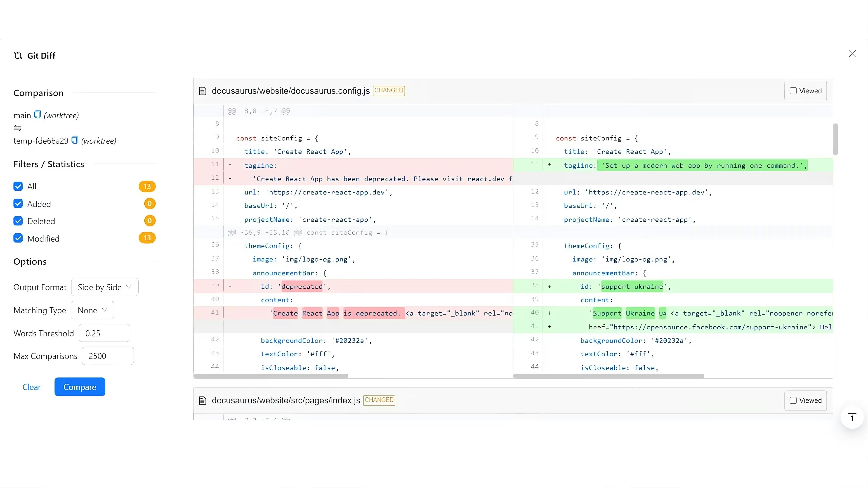Click the Git Diff icon in header
868x488 pixels.
click(x=18, y=56)
